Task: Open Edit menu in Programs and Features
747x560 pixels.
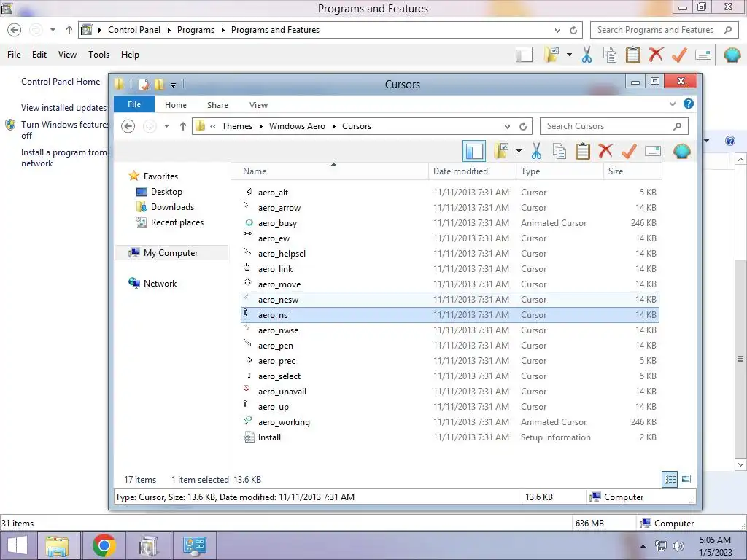Action: (39, 54)
